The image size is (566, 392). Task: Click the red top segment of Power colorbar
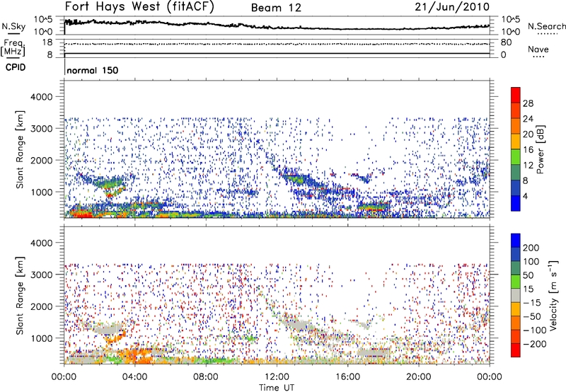516,95
